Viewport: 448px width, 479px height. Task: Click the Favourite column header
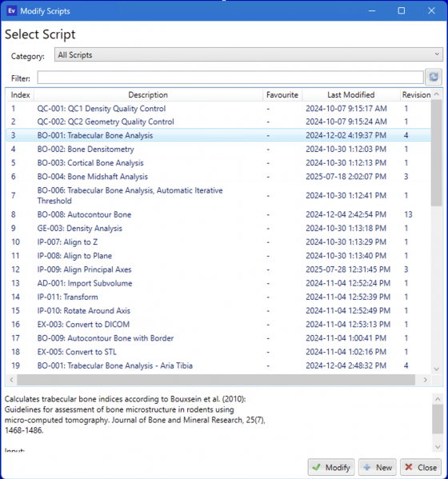(282, 95)
